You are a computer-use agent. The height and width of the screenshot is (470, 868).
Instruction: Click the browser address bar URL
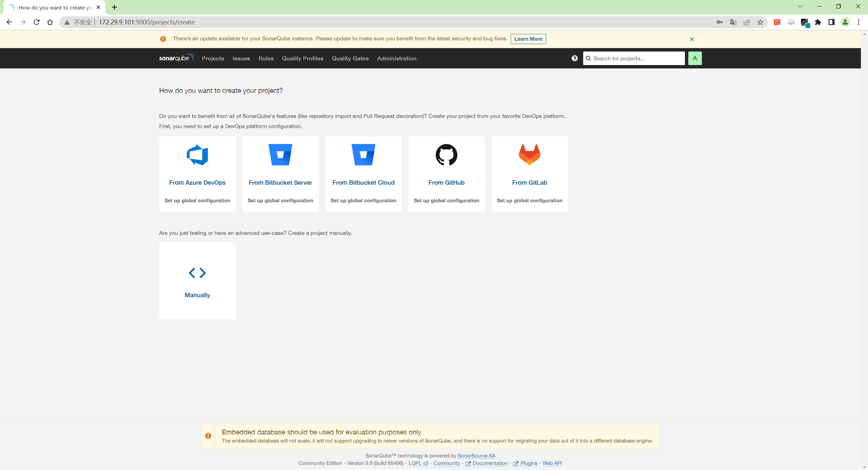click(147, 22)
